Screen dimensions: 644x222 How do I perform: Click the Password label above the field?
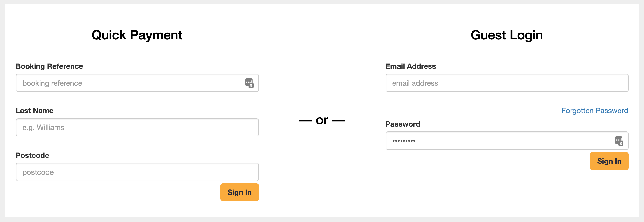click(x=402, y=124)
